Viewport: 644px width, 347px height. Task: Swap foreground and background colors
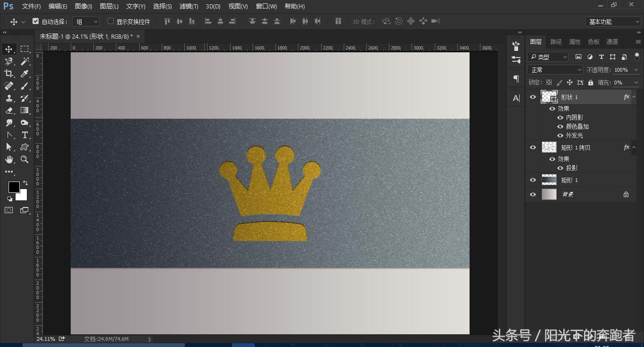pos(25,182)
